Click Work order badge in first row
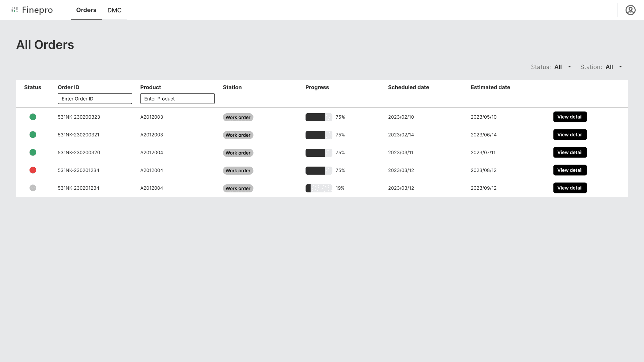Image resolution: width=644 pixels, height=362 pixels. (238, 117)
